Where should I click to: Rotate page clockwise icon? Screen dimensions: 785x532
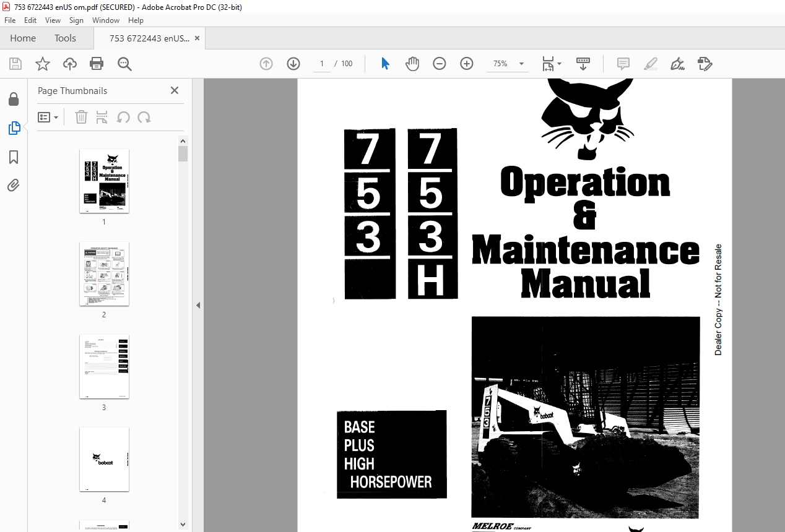pyautogui.click(x=144, y=117)
